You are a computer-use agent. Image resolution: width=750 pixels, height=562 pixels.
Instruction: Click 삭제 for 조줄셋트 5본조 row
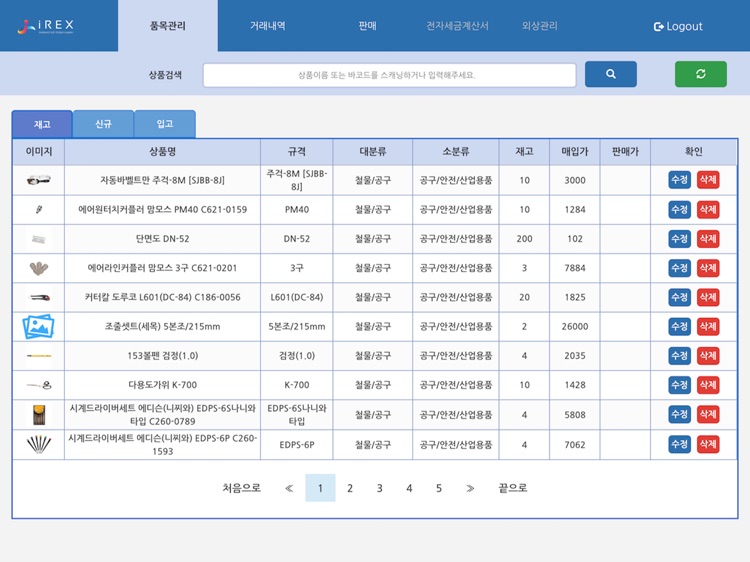(x=708, y=326)
